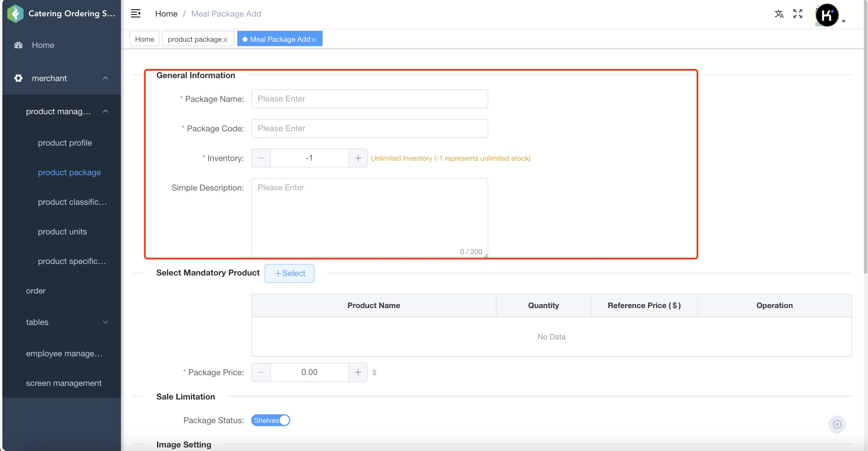Click Home in the breadcrumb
Screen dimensions: 868x451
coord(166,14)
